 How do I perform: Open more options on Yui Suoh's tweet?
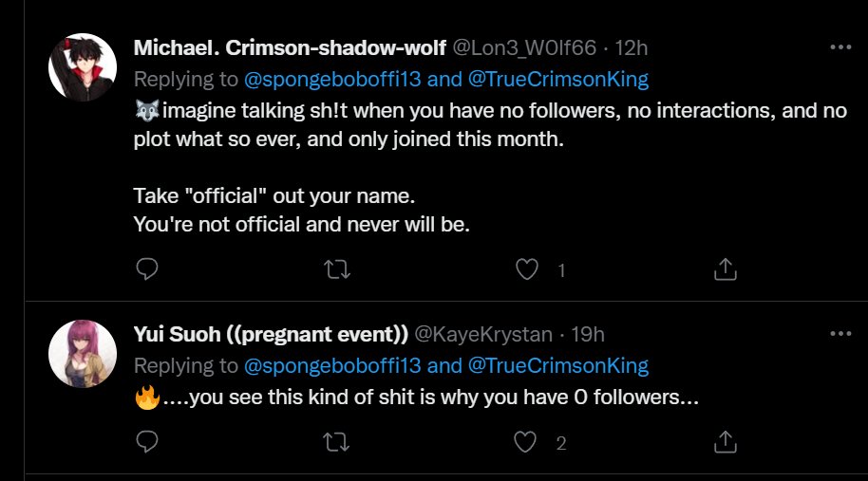[840, 333]
